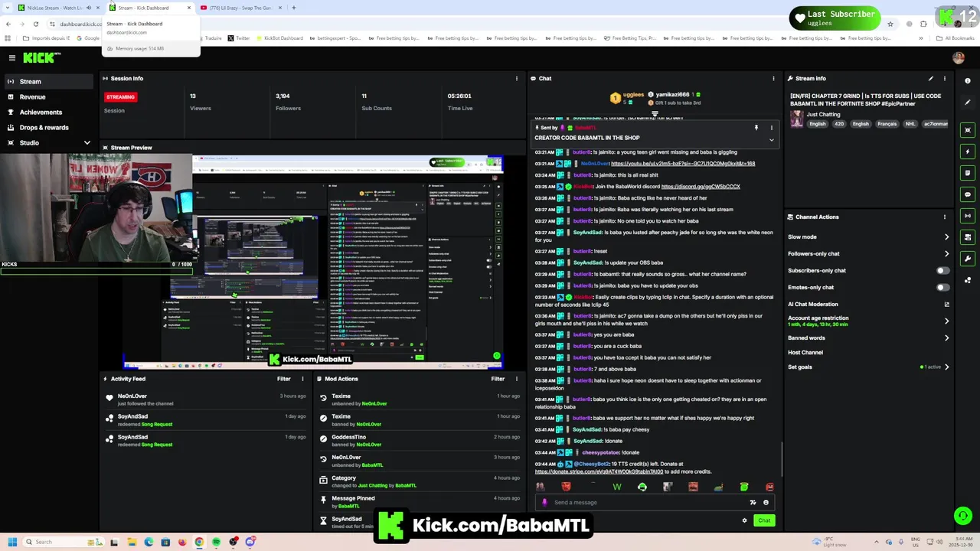This screenshot has width=980, height=551.
Task: Click the text formatting icon in message box
Action: coord(753,503)
